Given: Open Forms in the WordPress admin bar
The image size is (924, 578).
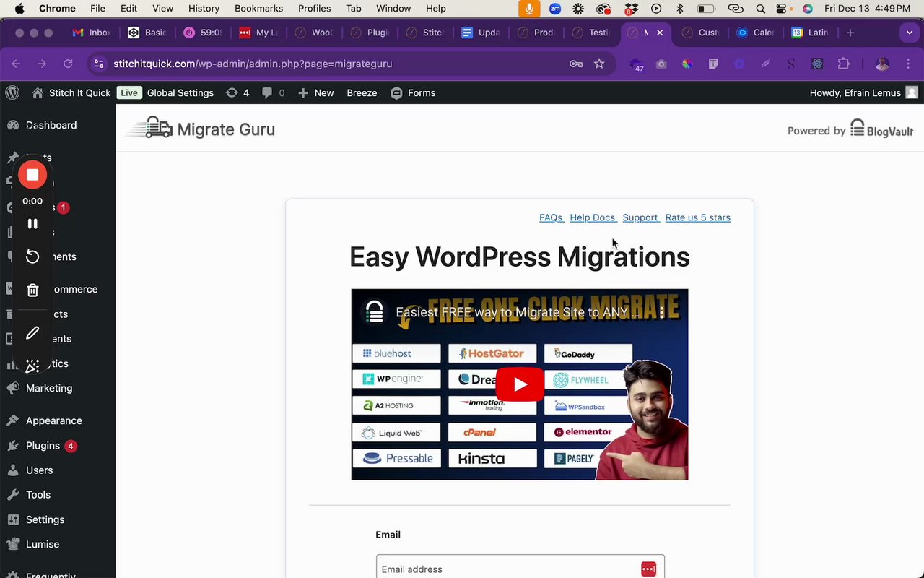Looking at the screenshot, I should [413, 92].
